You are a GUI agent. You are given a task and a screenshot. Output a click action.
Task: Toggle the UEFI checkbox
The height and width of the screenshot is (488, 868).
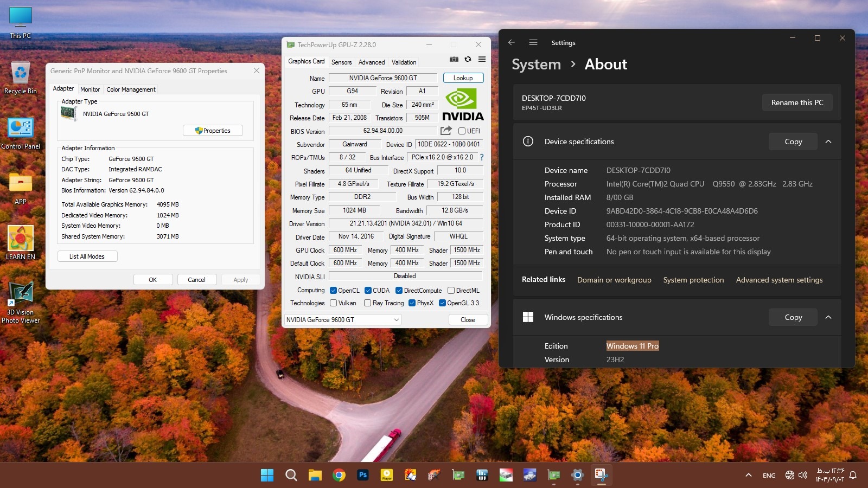pos(462,131)
